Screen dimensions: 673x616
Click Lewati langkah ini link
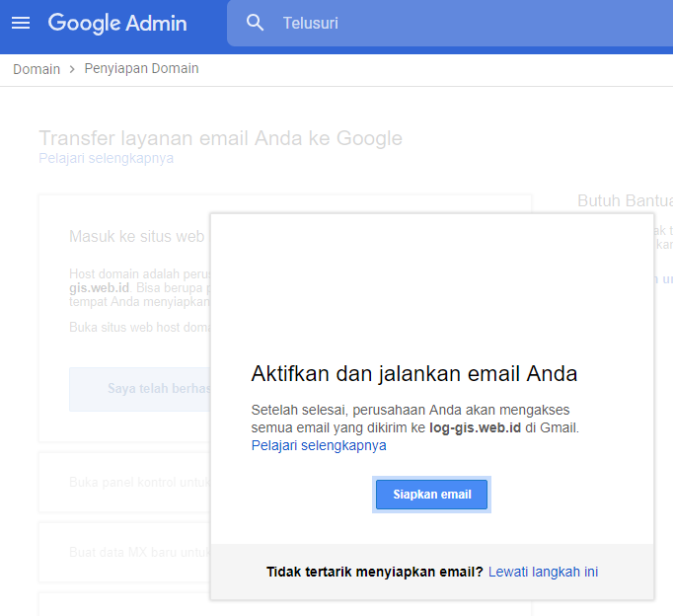click(x=543, y=572)
